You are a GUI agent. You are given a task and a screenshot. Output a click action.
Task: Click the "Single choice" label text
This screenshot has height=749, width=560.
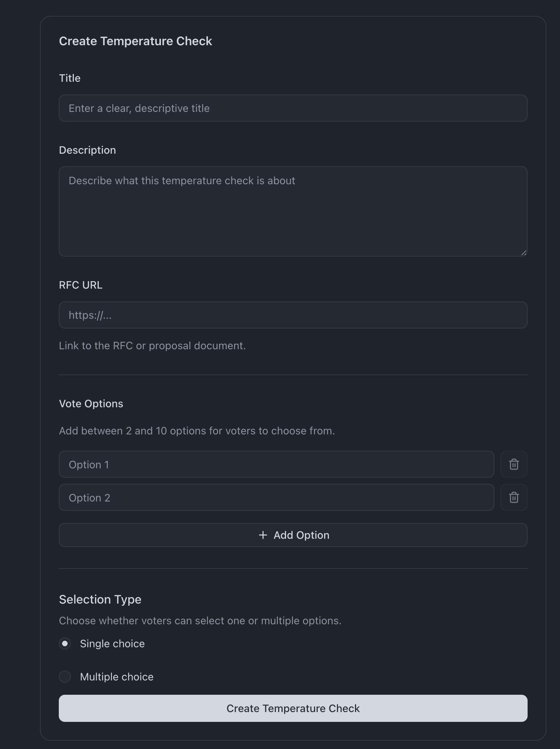click(112, 644)
